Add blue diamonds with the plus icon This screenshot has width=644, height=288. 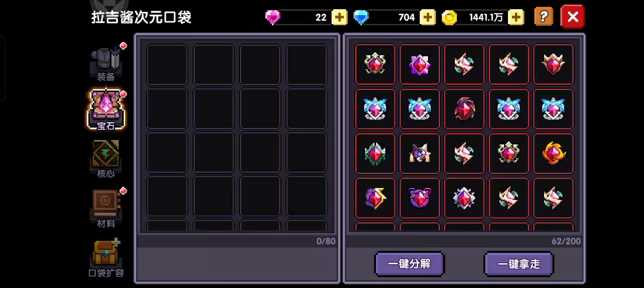pos(428,17)
